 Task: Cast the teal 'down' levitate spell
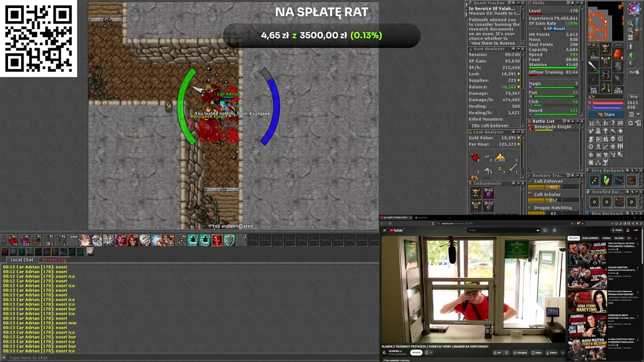coord(205,240)
